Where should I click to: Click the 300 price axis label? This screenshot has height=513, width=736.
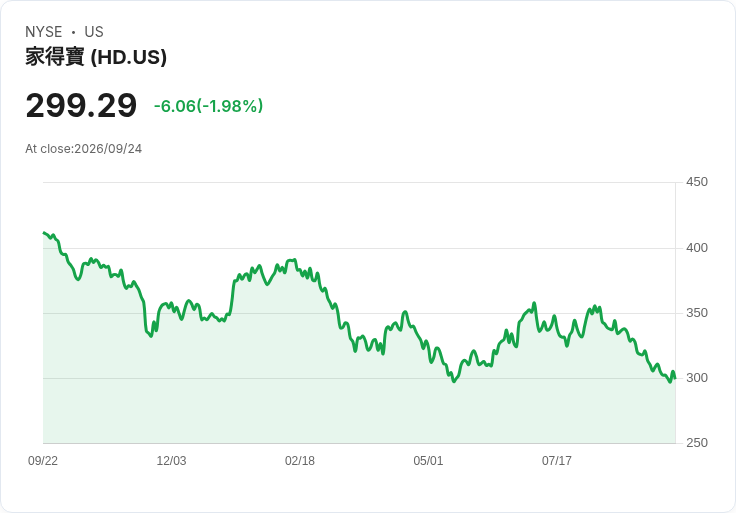pyautogui.click(x=697, y=378)
